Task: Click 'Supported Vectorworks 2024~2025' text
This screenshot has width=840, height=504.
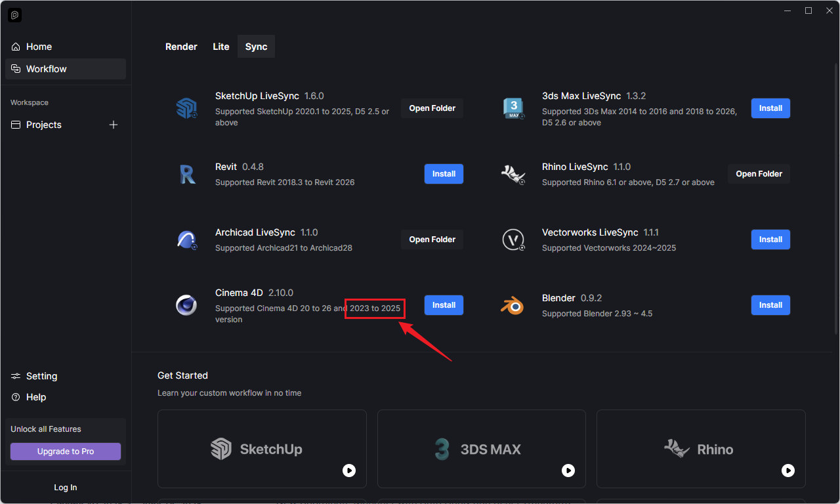Action: [x=609, y=248]
